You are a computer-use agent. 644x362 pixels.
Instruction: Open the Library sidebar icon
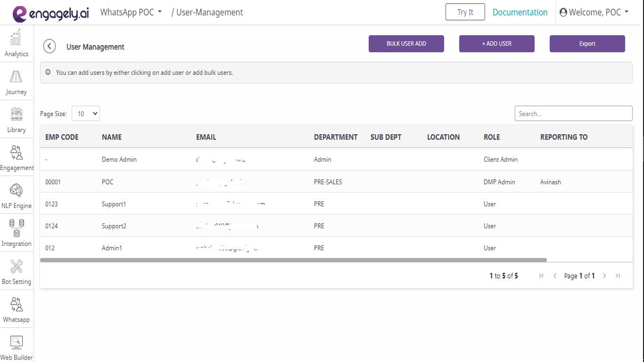tap(16, 114)
